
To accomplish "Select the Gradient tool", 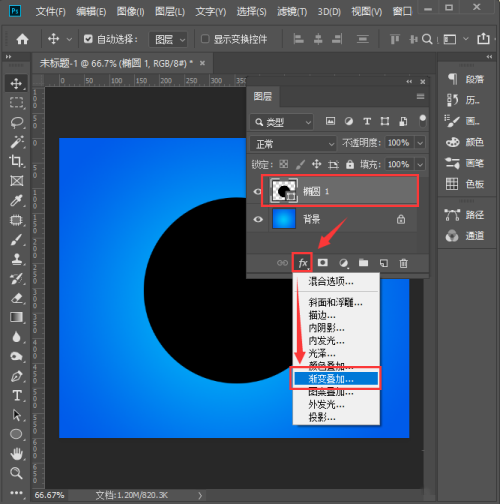I will point(16,317).
